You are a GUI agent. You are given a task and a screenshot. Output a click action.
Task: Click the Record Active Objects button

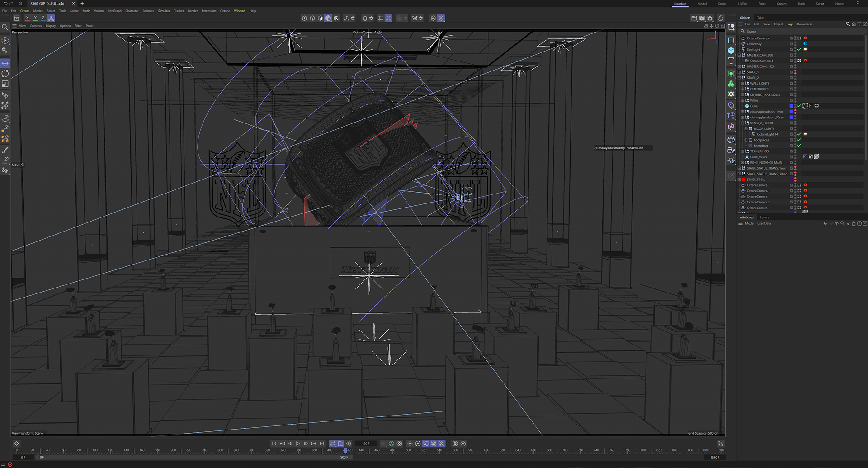(384, 444)
